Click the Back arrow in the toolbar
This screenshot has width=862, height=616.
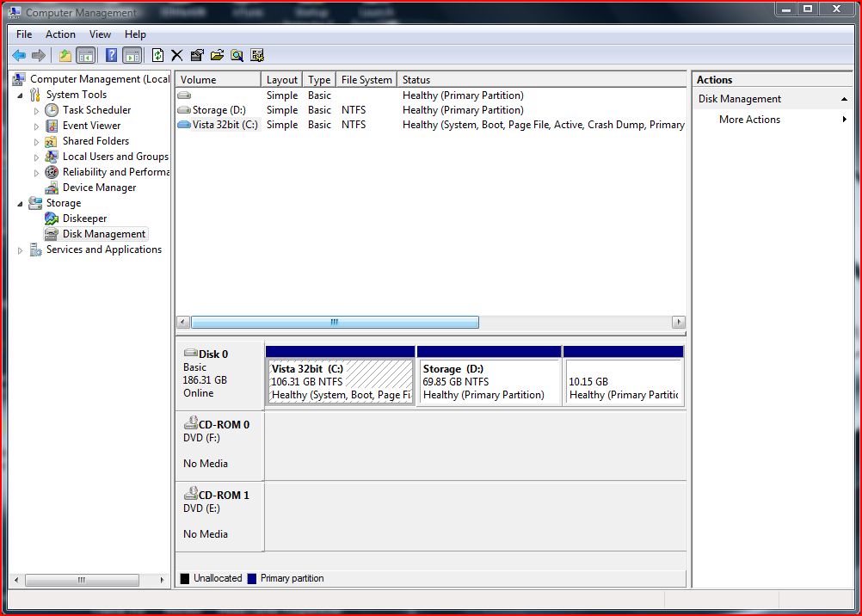pos(19,55)
